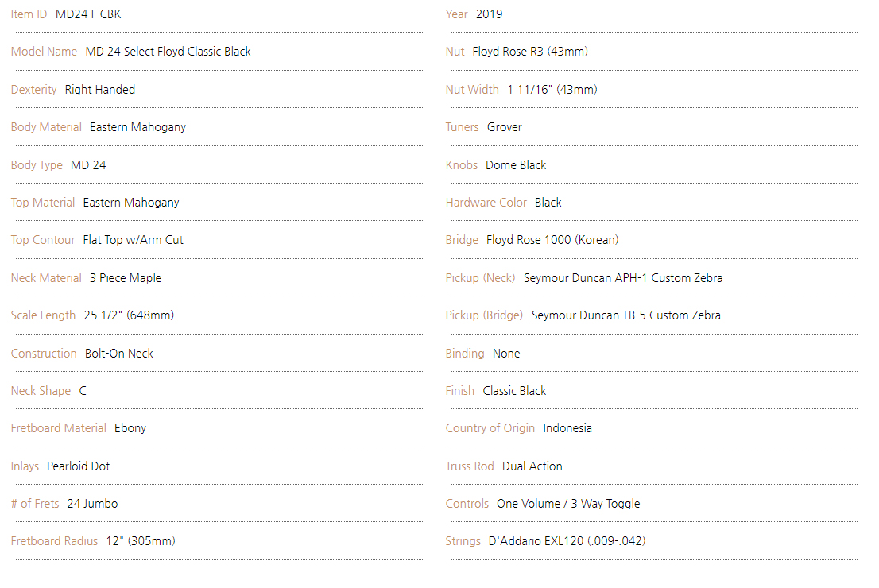Select the Model Name label
Viewport: 879px width, 588px height.
44,52
